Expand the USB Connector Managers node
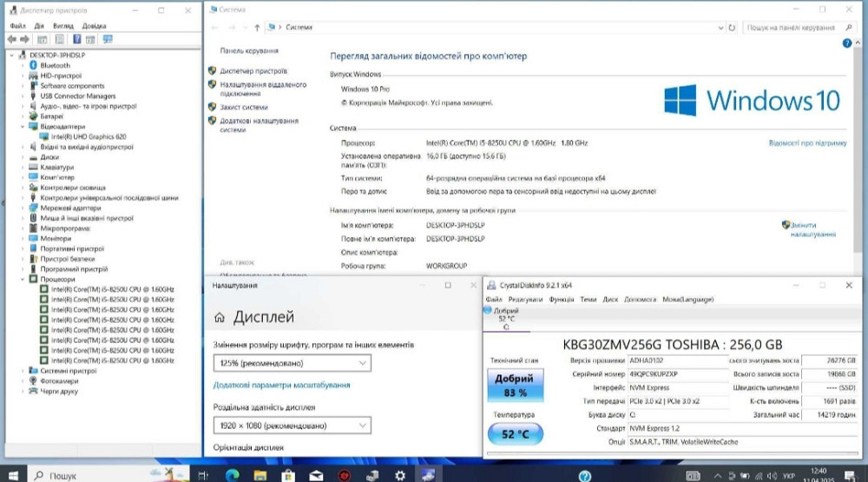The width and height of the screenshot is (868, 482). tap(23, 96)
